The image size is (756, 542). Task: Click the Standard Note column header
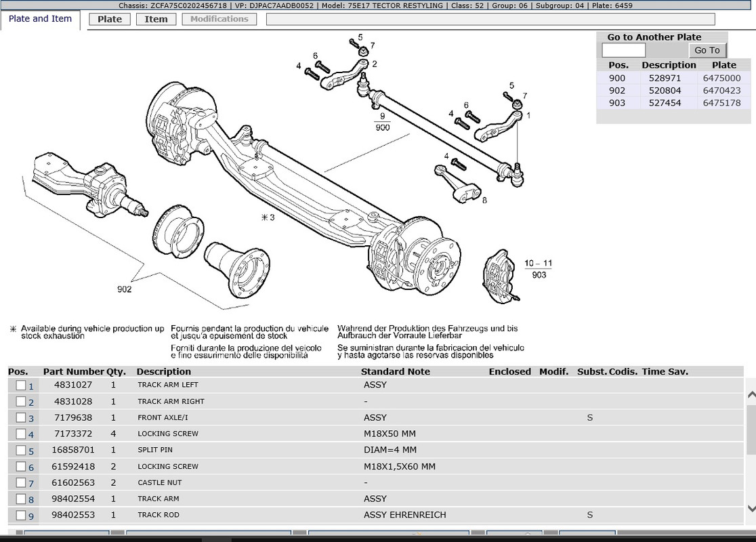coord(396,372)
